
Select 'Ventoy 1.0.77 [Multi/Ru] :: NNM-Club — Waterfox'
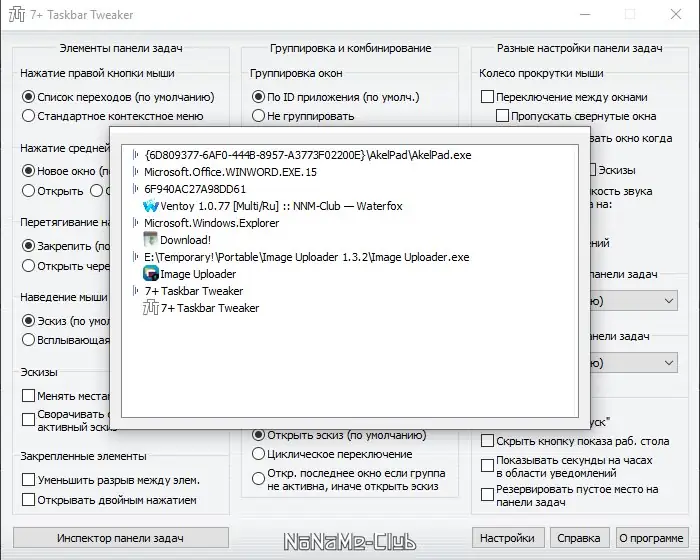click(x=281, y=206)
